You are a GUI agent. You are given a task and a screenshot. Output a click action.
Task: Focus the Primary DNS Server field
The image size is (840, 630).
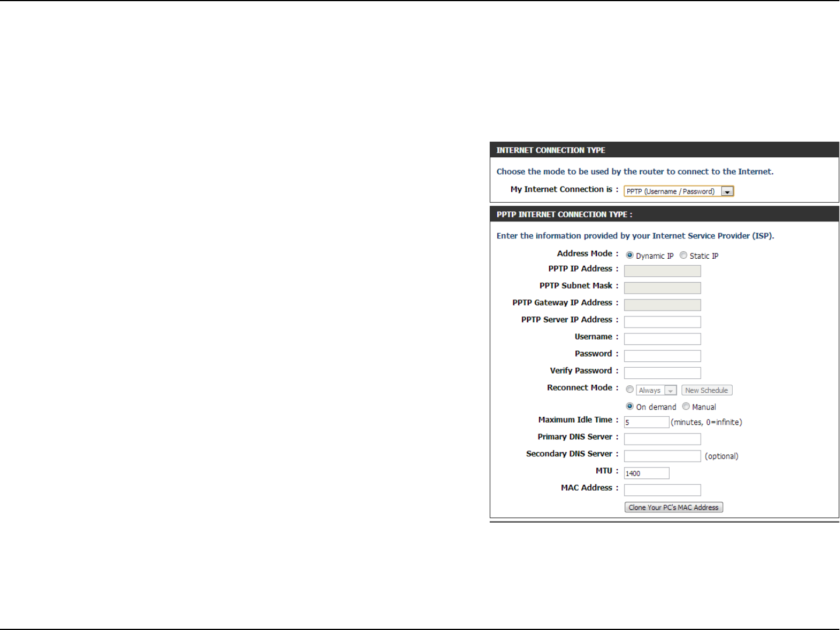[662, 439]
